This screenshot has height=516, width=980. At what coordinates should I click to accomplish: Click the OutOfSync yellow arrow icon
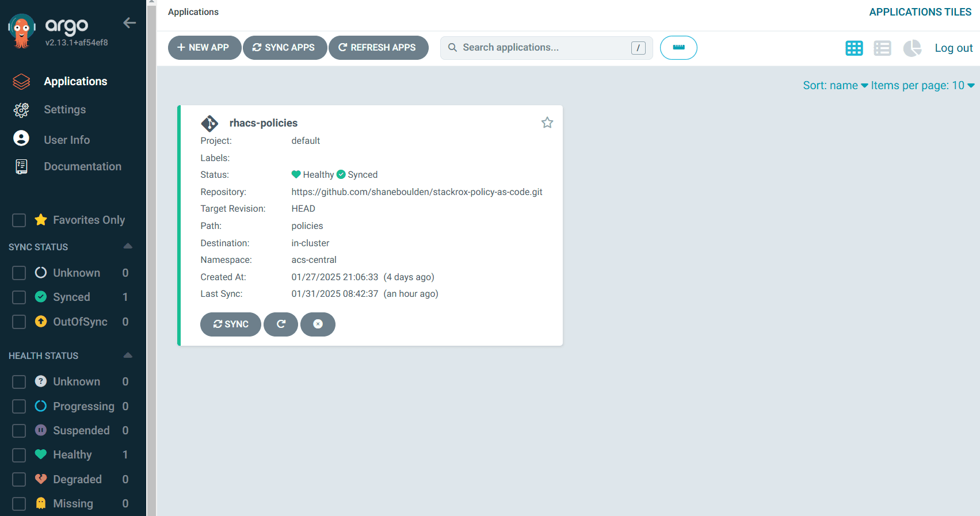[41, 321]
